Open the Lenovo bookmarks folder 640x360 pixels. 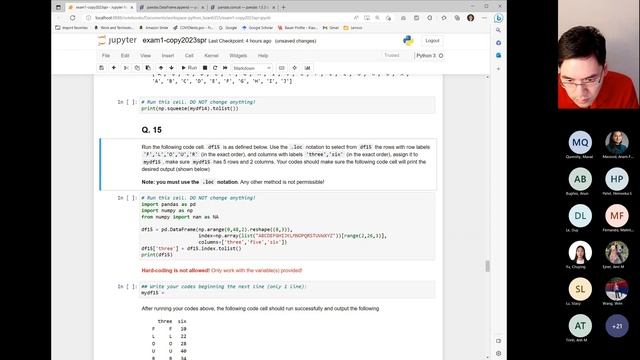353,28
